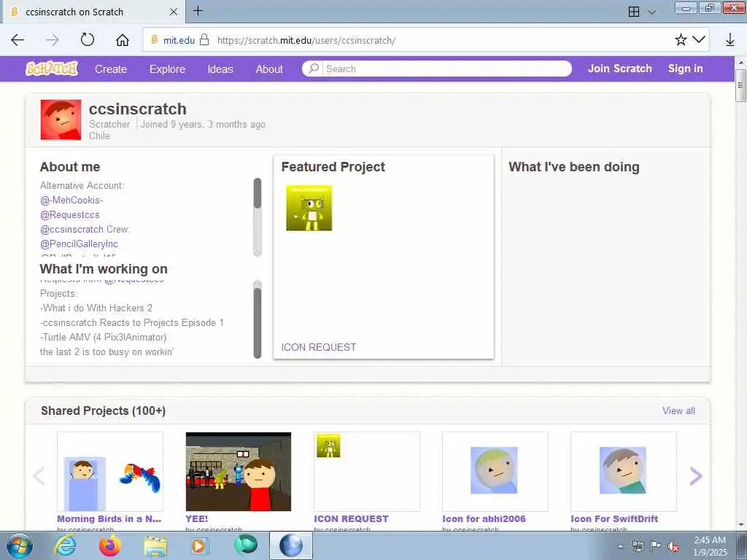
Task: Show next shared projects with right arrow
Action: (x=695, y=475)
